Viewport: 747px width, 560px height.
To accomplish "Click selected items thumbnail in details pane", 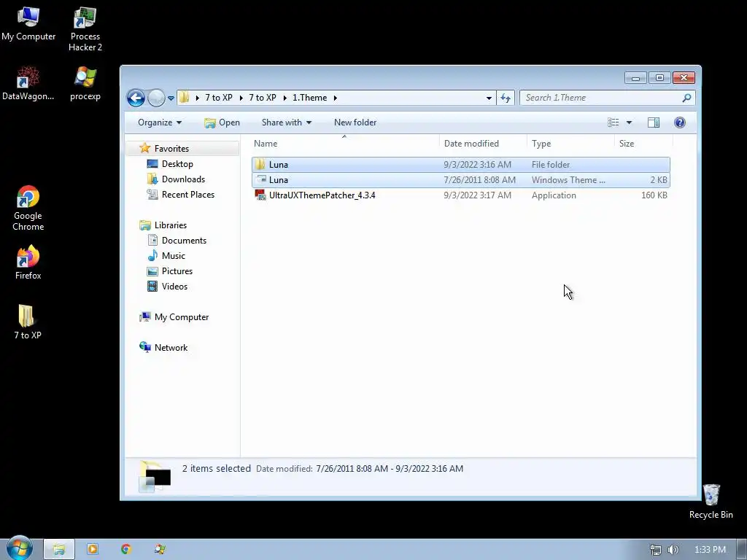I will point(155,477).
